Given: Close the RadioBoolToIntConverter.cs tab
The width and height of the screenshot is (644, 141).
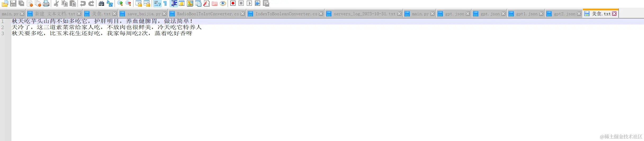Looking at the screenshot, I should coord(242,14).
